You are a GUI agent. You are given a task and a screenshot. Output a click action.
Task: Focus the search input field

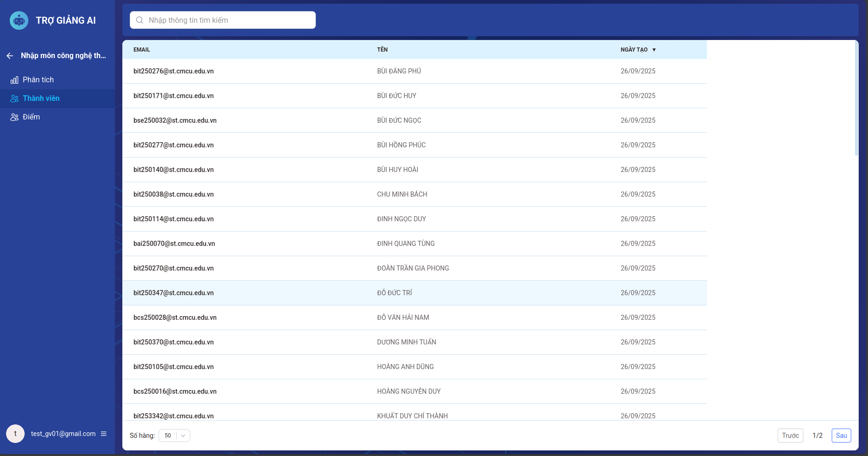click(228, 20)
